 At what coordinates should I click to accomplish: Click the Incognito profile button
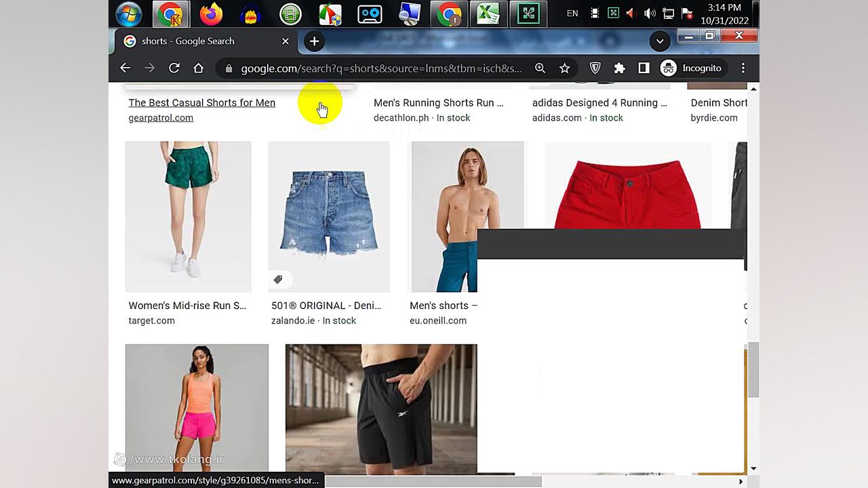pyautogui.click(x=692, y=68)
